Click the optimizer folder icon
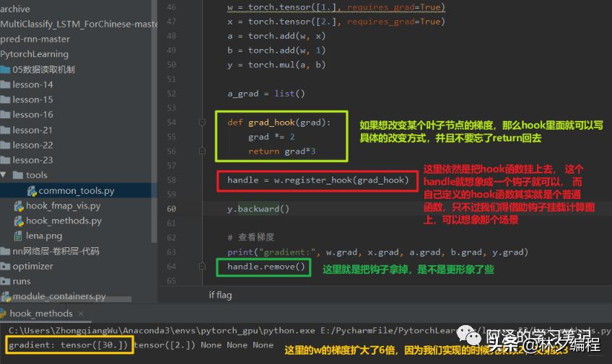Viewport: 612px width, 364px height. [6, 267]
